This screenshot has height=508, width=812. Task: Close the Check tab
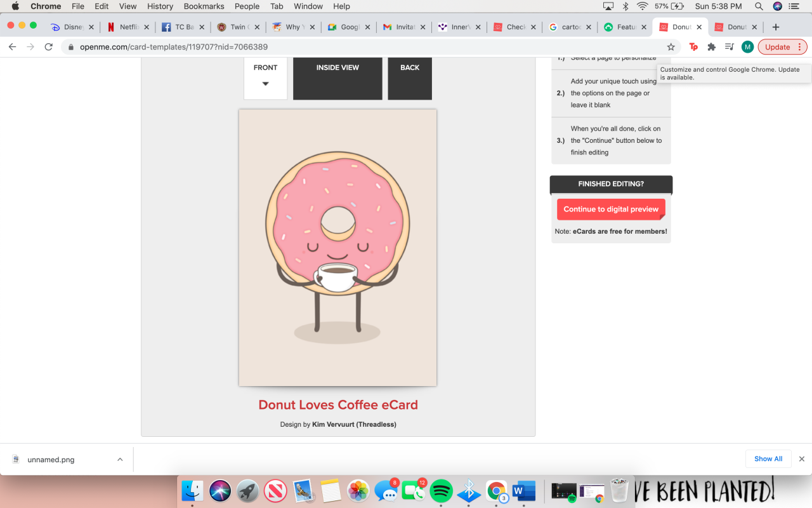(534, 27)
